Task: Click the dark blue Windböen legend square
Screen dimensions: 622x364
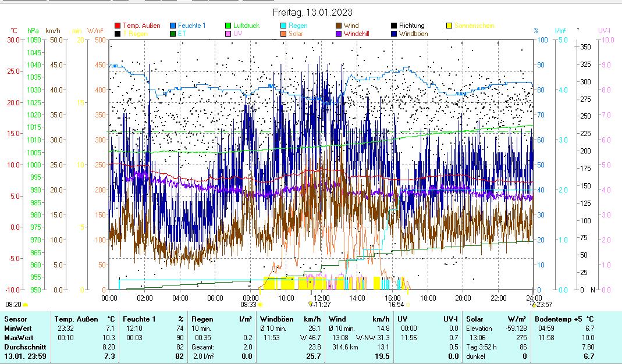Action: pos(394,34)
